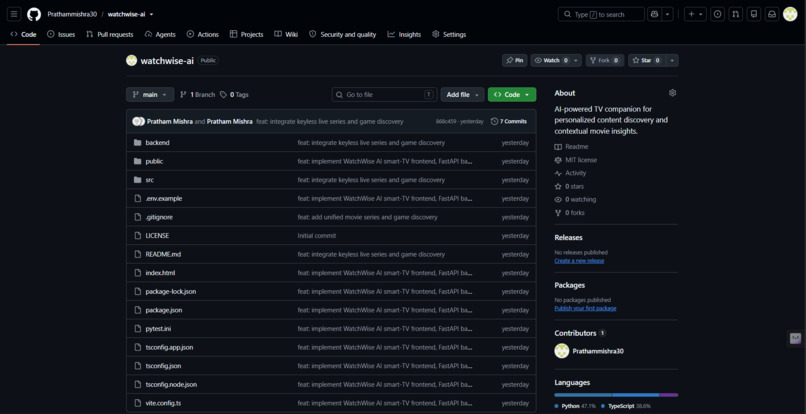Image resolution: width=806 pixels, height=414 pixels.
Task: Click the scale icon beside MIT license
Action: (x=558, y=160)
